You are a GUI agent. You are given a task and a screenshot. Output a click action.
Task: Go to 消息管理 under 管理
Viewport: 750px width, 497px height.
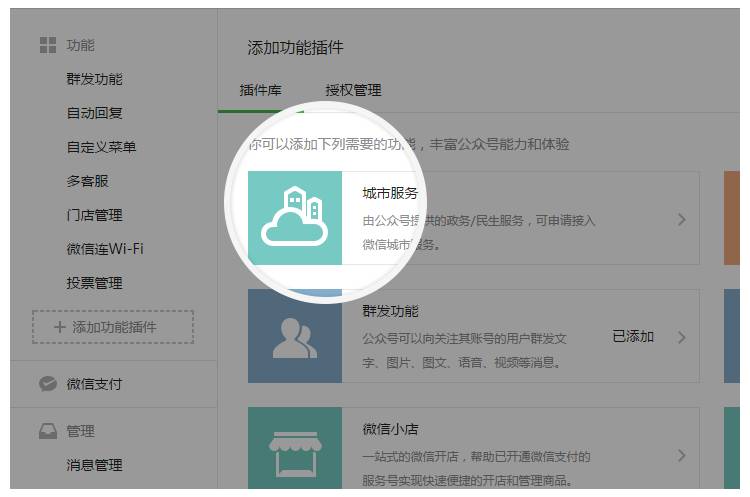95,465
